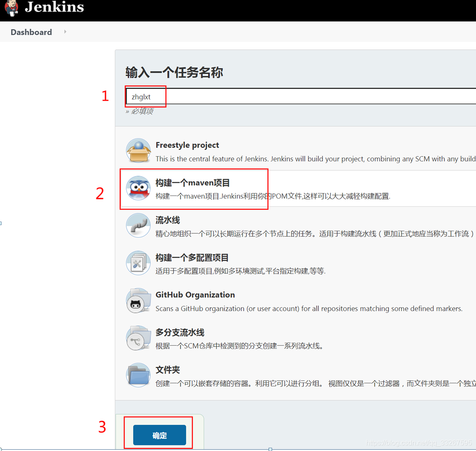Click the maven POM description text

tap(273, 196)
